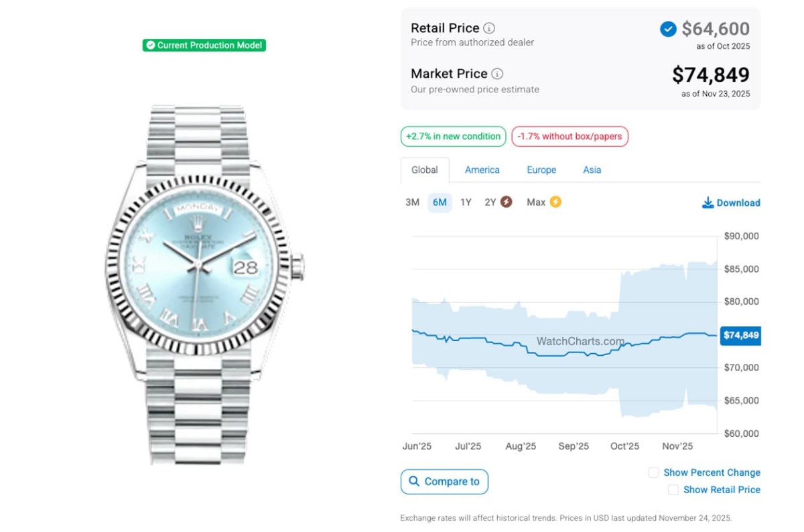Tick the Show Retail Price checkbox
804x532 pixels.
(673, 490)
